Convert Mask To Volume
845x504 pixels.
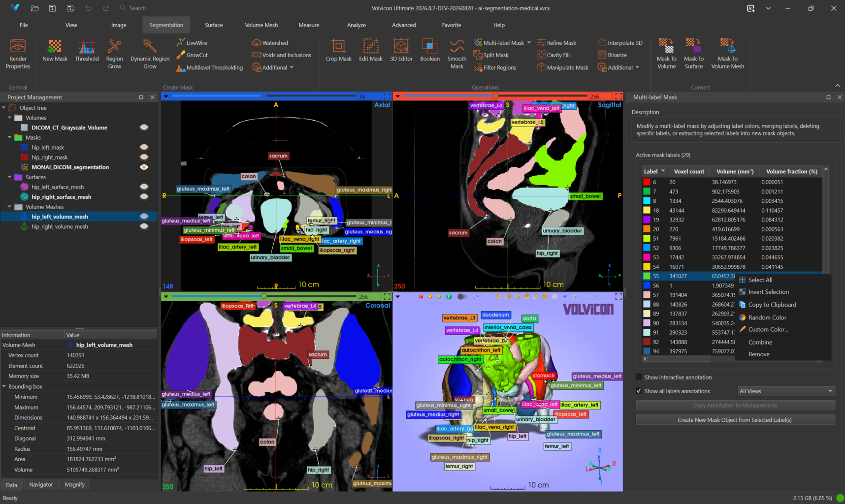(x=666, y=54)
